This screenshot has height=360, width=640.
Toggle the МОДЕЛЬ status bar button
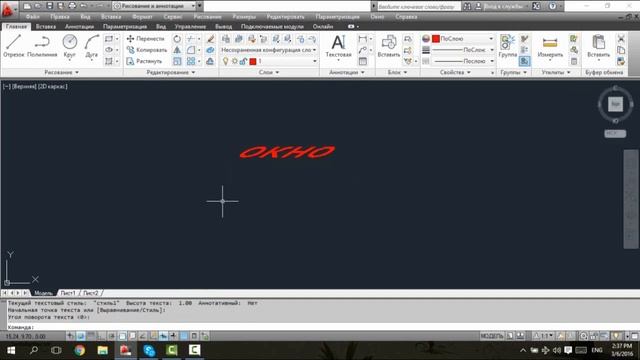tap(492, 336)
